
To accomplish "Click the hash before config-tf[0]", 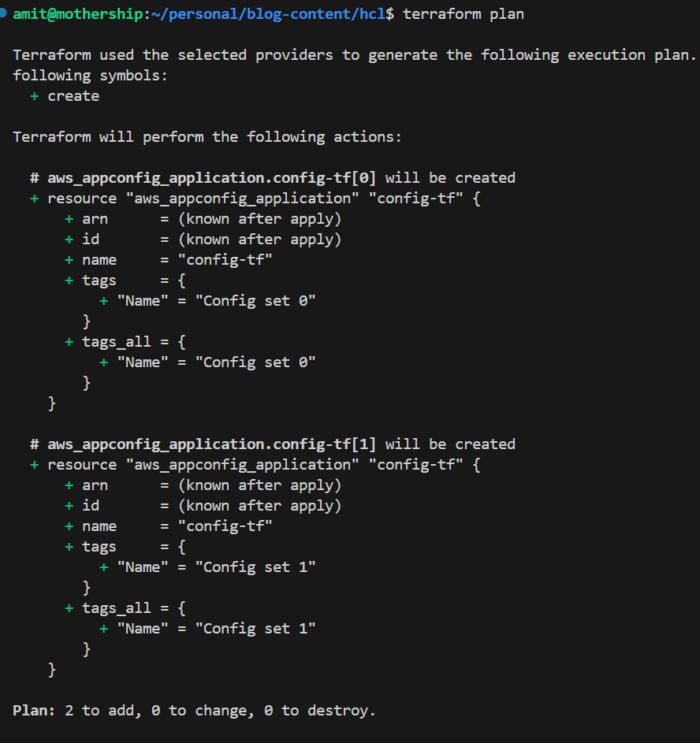I will click(x=35, y=178).
